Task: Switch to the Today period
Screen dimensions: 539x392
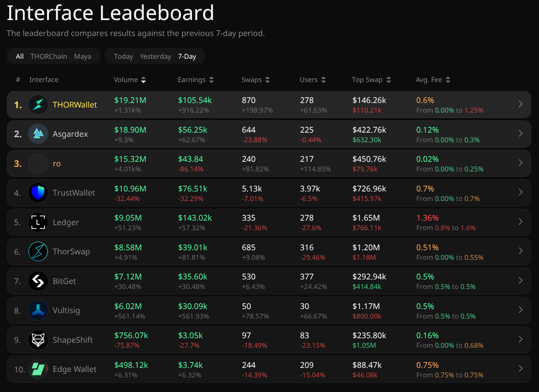Action: pos(123,56)
